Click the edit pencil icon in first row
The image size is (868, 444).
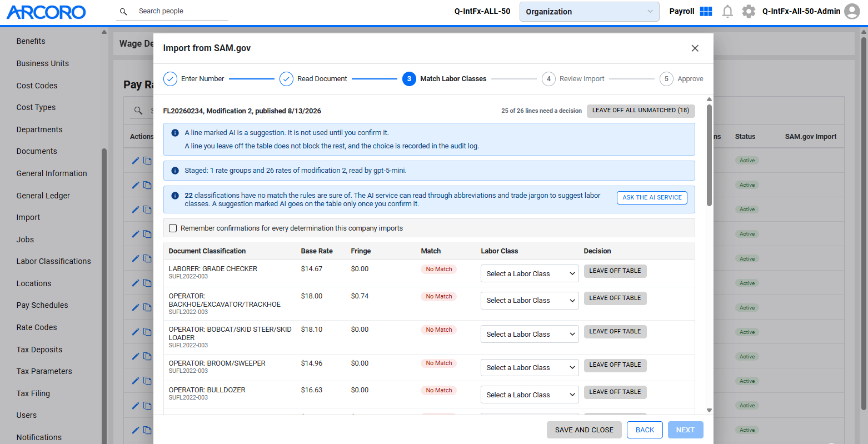[135, 161]
